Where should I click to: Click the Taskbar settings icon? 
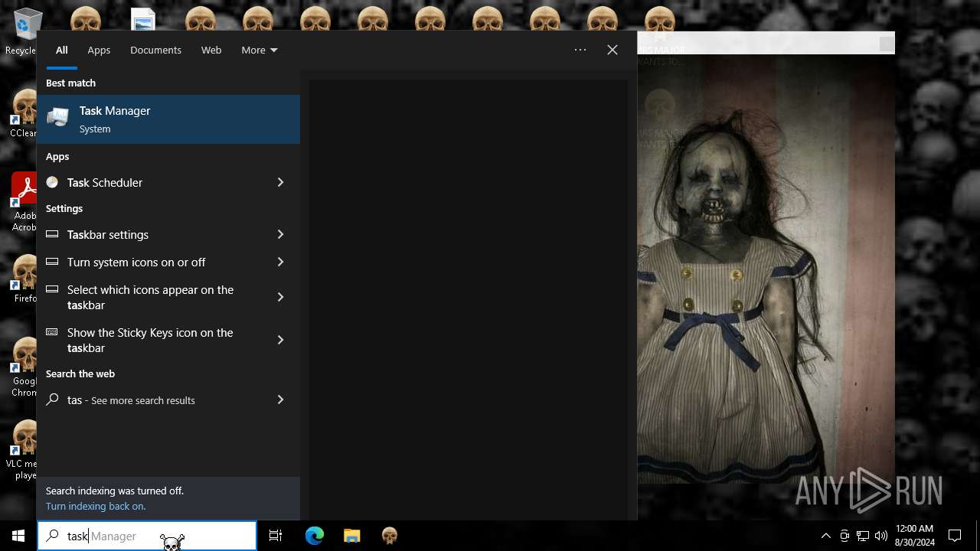[x=52, y=234]
